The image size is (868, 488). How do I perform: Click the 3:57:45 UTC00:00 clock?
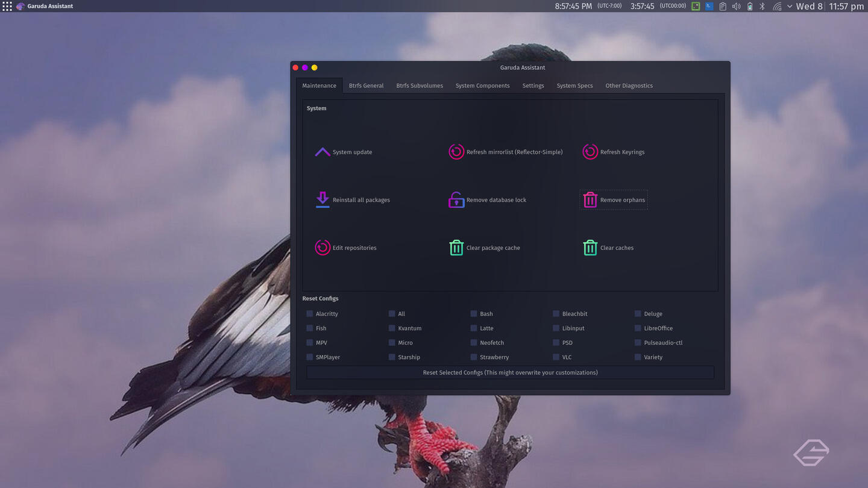(658, 6)
